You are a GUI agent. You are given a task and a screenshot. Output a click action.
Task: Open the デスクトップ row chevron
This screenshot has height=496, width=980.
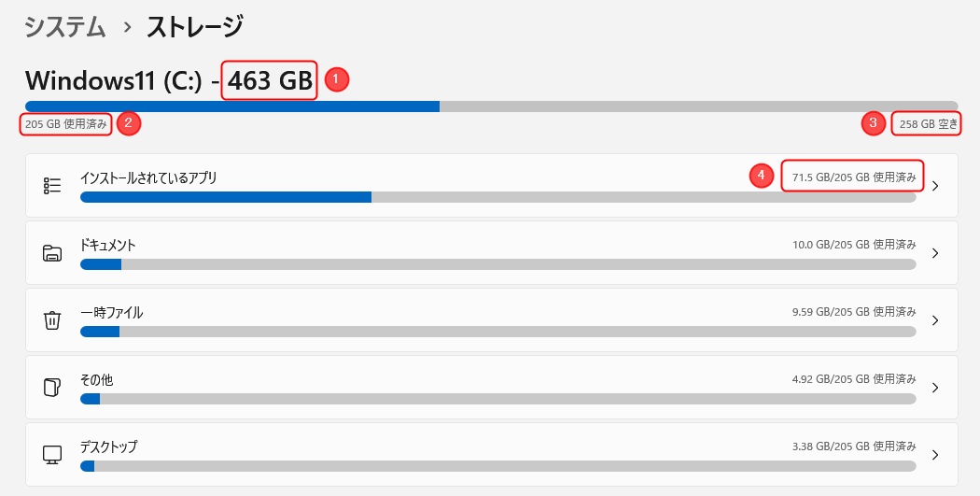point(935,455)
